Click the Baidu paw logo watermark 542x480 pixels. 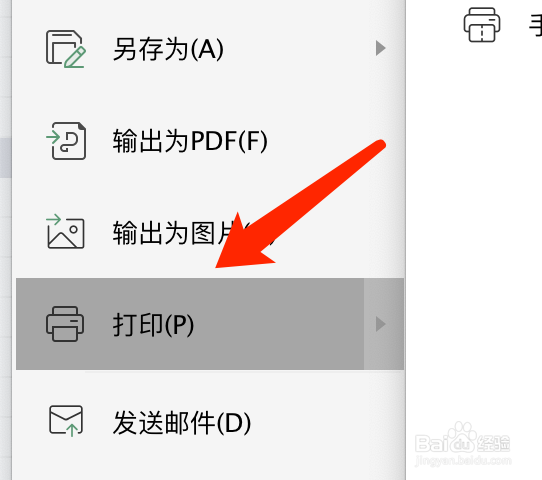(462, 437)
